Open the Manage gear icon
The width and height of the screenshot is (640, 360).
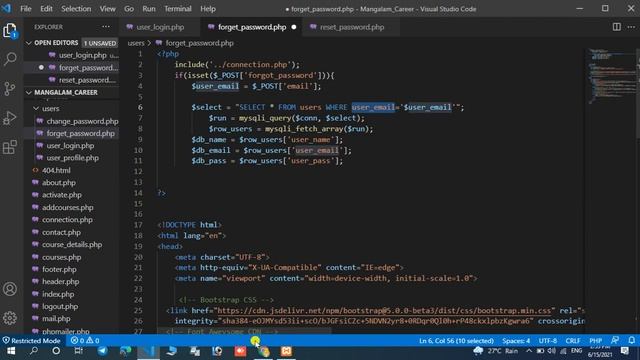coord(10,318)
